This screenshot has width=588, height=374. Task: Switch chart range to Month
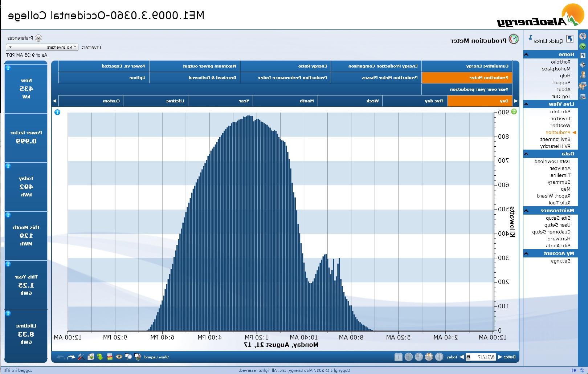click(285, 101)
